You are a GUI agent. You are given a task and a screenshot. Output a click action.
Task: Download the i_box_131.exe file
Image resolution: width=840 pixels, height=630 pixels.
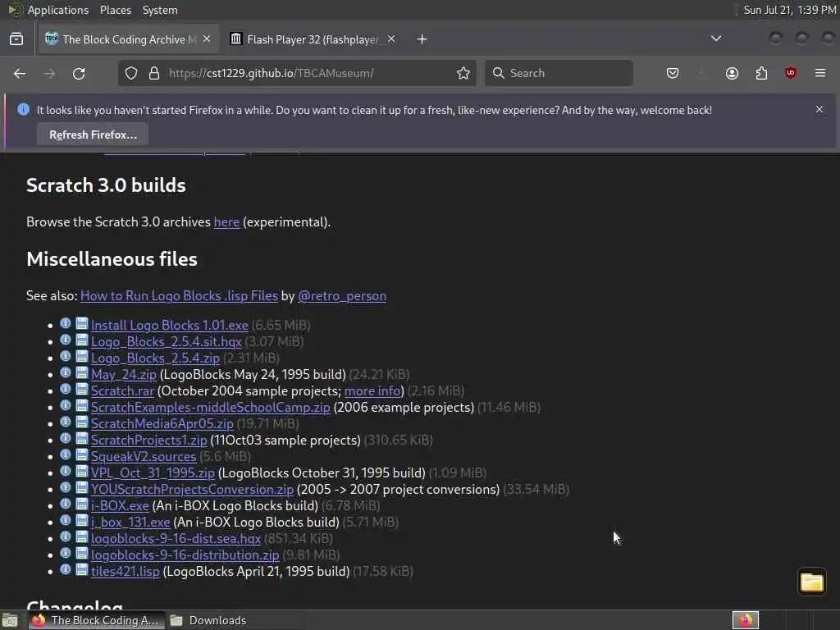coord(130,522)
